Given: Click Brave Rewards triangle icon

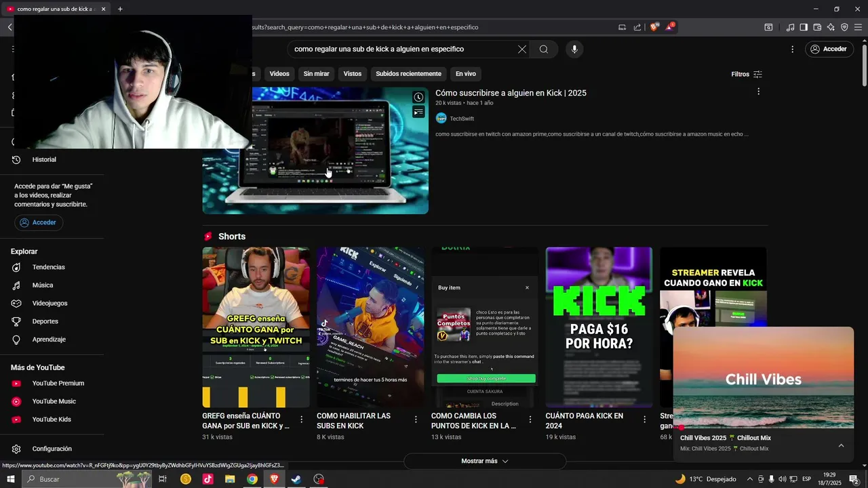Looking at the screenshot, I should coord(670,27).
